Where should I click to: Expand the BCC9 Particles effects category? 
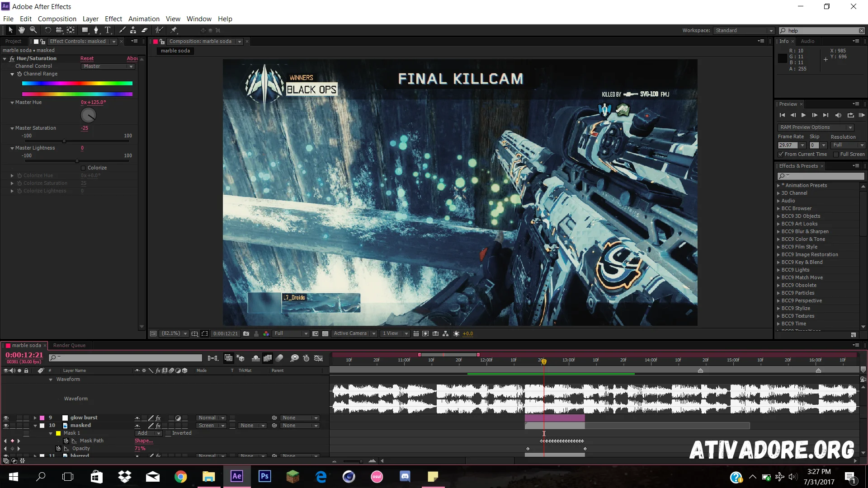[778, 293]
